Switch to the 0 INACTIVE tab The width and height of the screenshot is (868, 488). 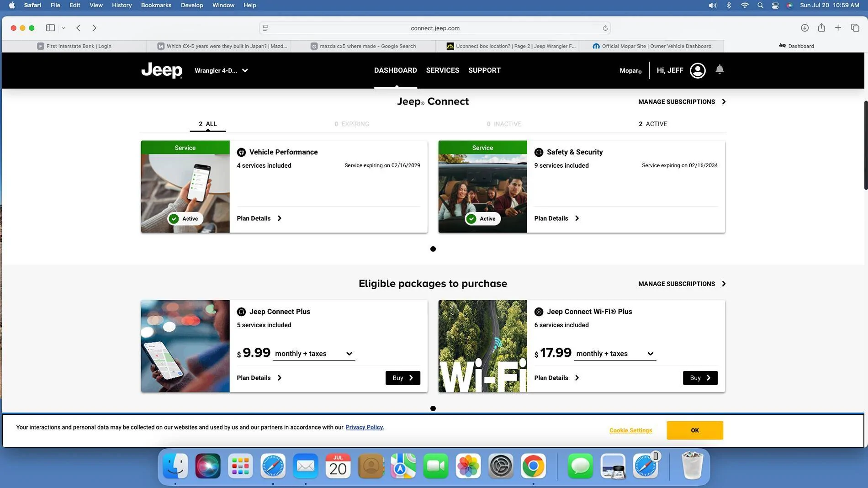point(504,124)
